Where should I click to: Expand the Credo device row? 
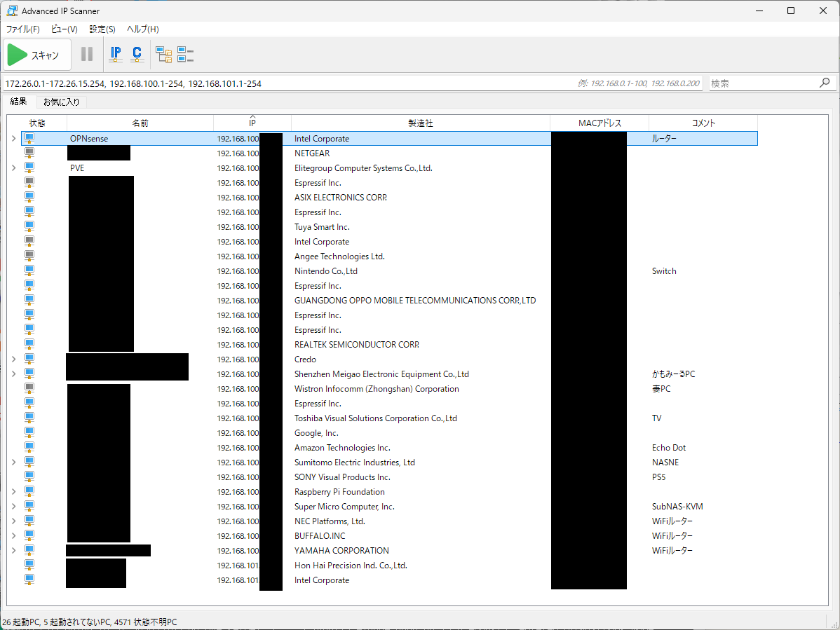[x=14, y=359]
